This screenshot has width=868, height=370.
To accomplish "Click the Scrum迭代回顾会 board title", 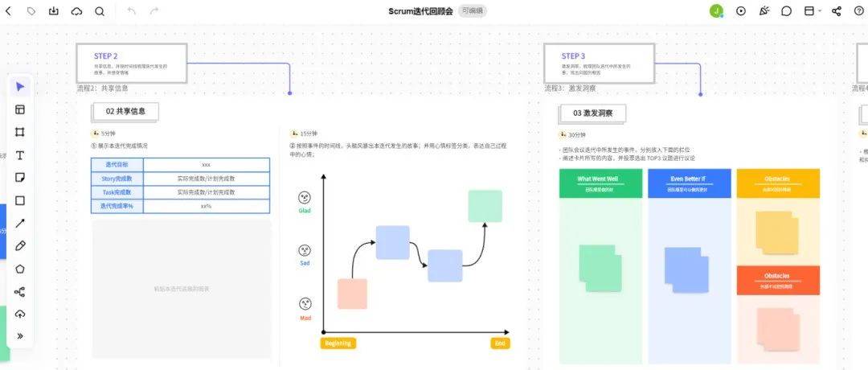I will coord(420,11).
